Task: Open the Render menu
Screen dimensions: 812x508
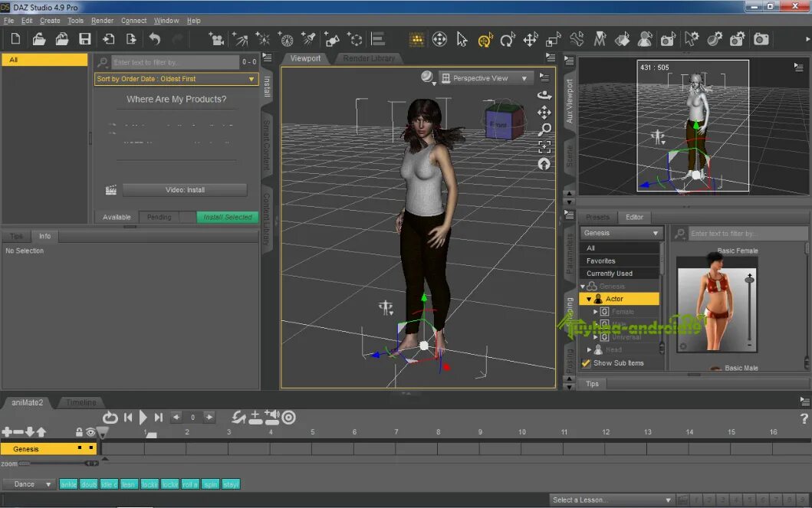Action: pos(102,21)
